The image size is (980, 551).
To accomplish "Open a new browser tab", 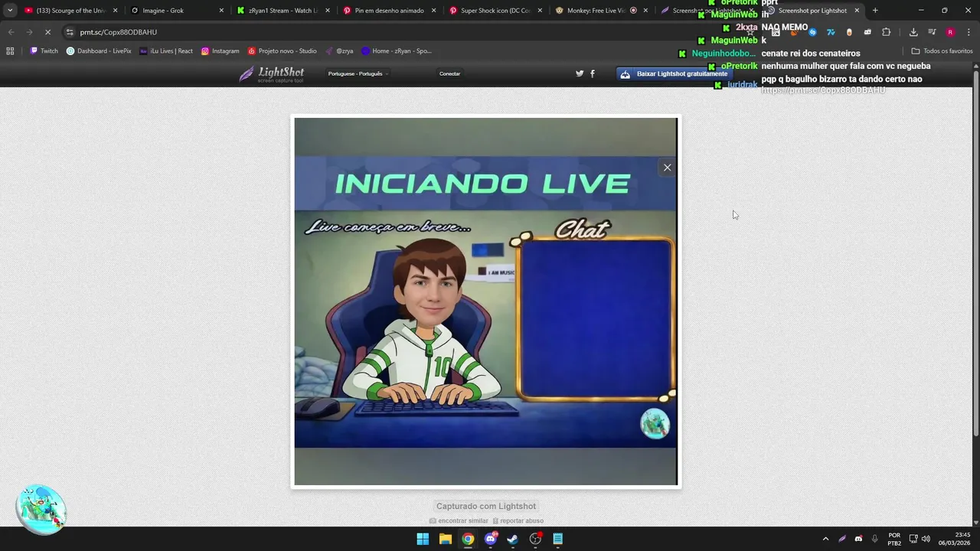I will (875, 11).
